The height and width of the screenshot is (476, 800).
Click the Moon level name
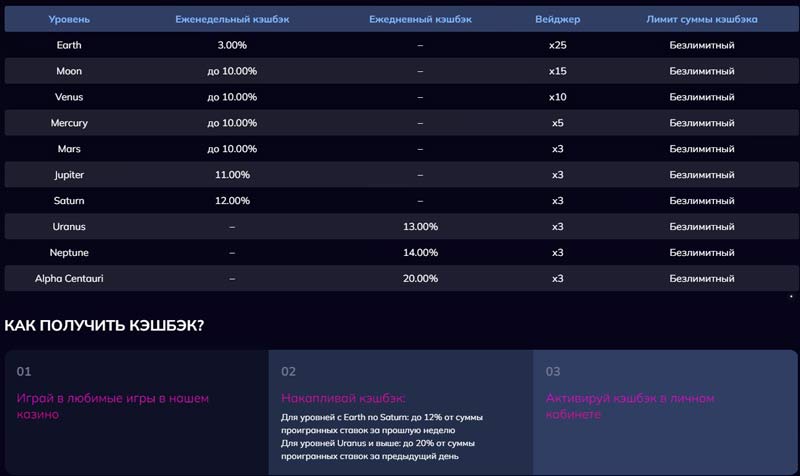pyautogui.click(x=69, y=71)
